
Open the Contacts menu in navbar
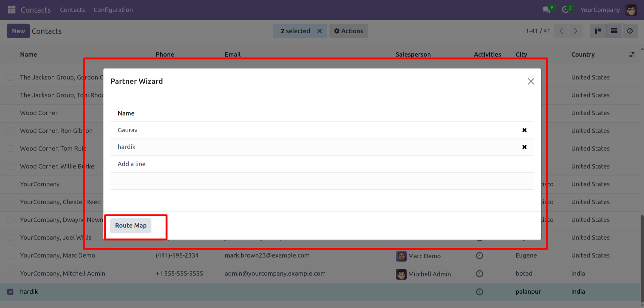click(x=72, y=10)
